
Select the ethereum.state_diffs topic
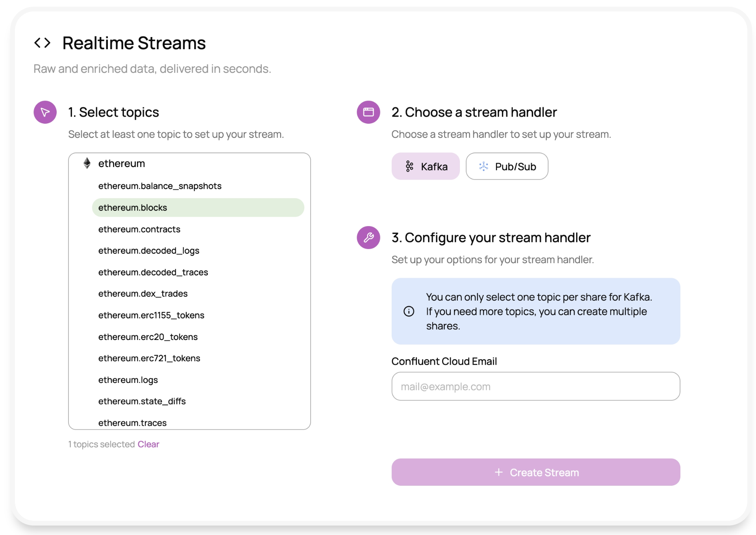pos(142,401)
